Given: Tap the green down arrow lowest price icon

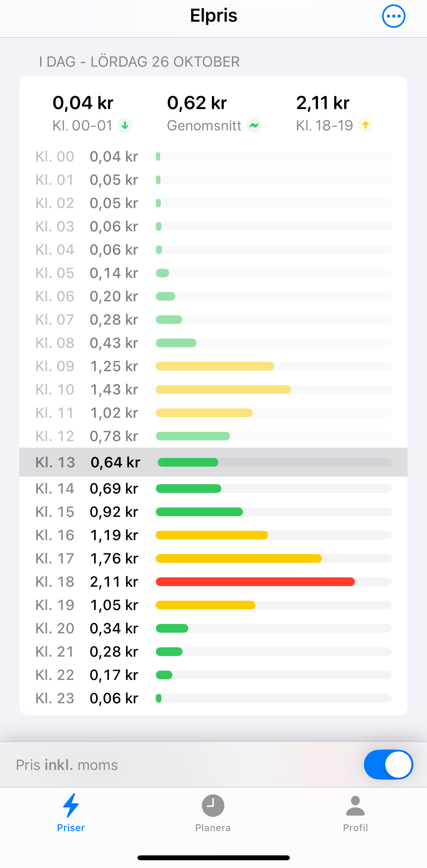Looking at the screenshot, I should [125, 126].
